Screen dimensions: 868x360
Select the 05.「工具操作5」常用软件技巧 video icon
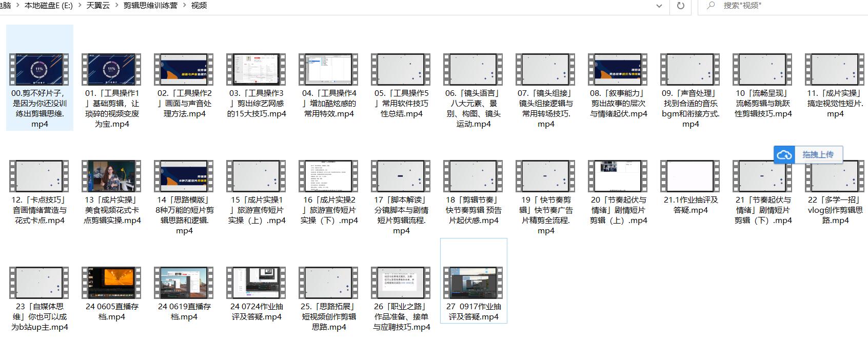tap(401, 69)
